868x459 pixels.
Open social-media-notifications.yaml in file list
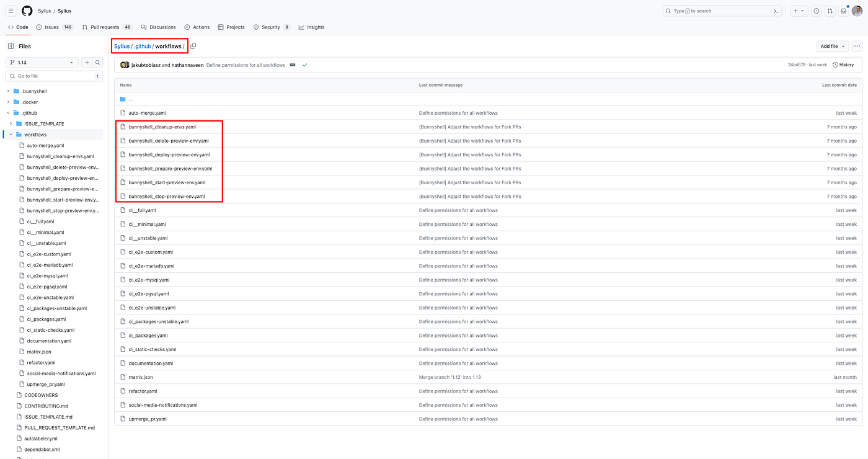pyautogui.click(x=163, y=405)
